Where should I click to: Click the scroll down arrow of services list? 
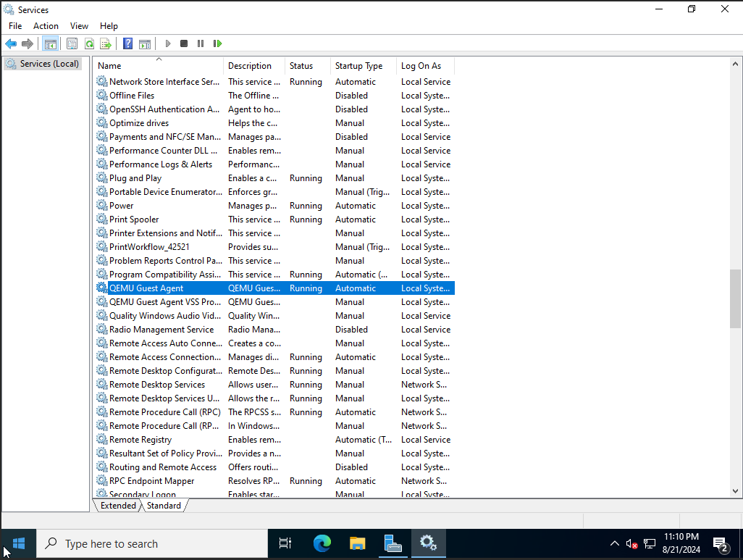pyautogui.click(x=735, y=491)
